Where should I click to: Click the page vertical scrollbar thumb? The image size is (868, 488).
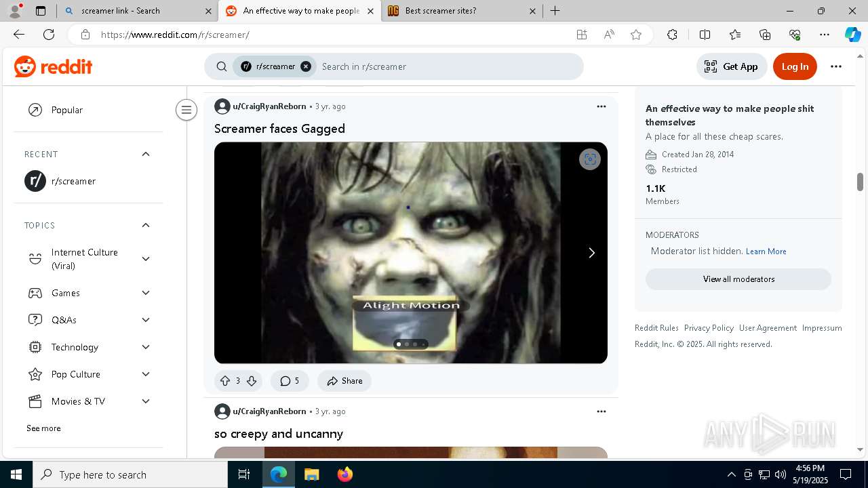pyautogui.click(x=860, y=182)
